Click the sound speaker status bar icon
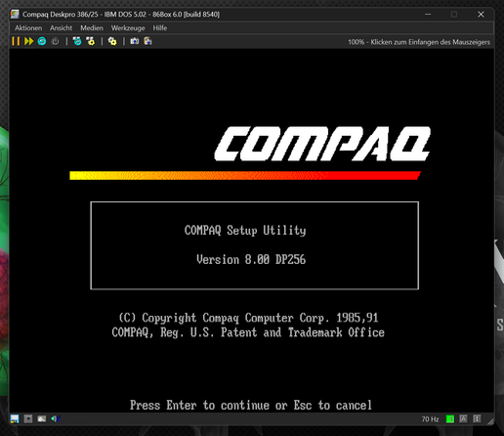This screenshot has width=504, height=436. click(x=55, y=418)
